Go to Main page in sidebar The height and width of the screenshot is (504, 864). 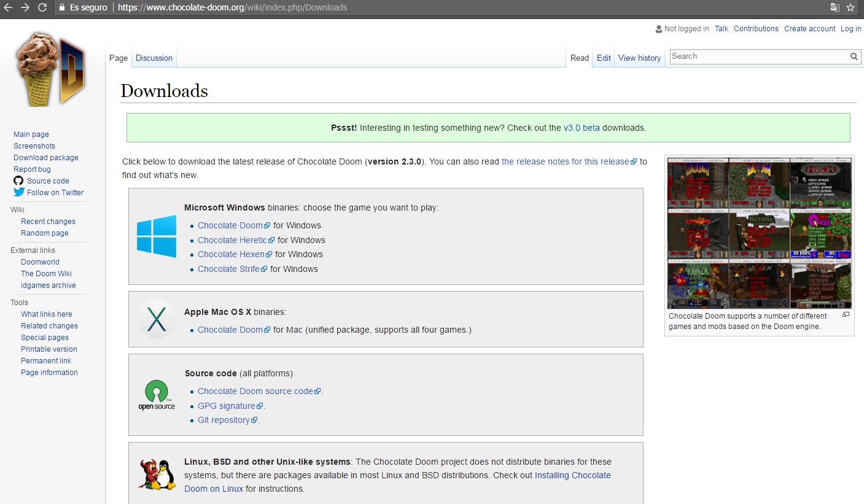pyautogui.click(x=31, y=134)
